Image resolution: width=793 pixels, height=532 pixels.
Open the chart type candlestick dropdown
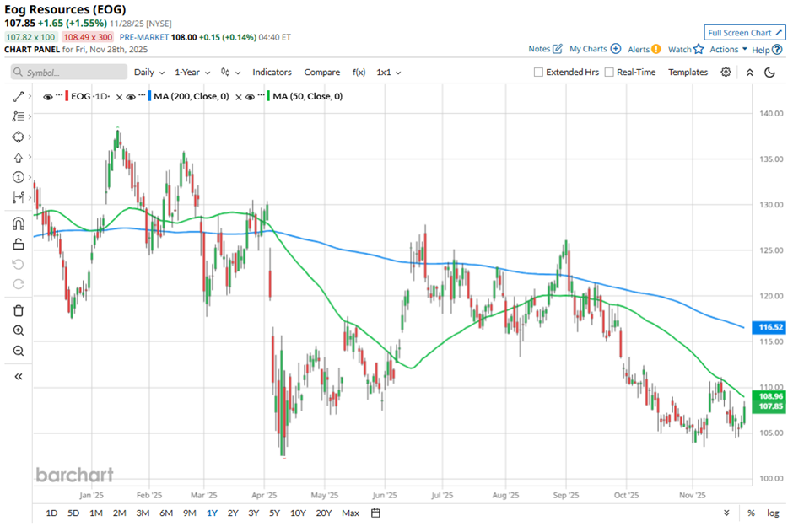(230, 73)
